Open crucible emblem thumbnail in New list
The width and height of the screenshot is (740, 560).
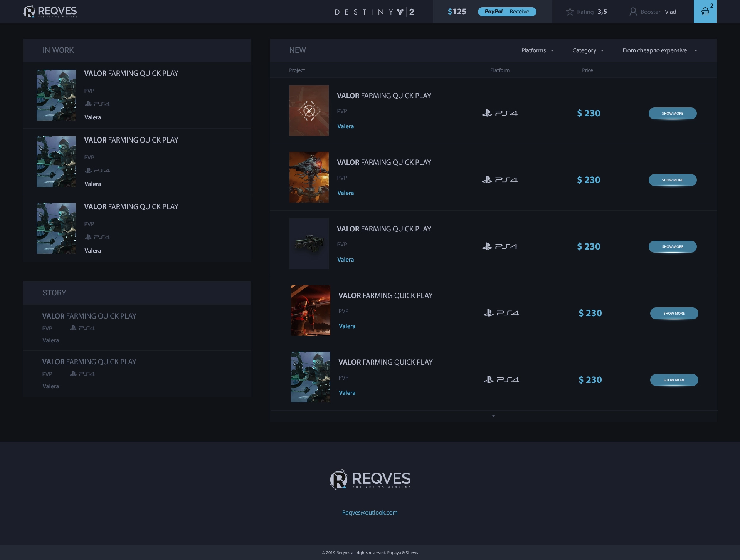click(x=309, y=111)
